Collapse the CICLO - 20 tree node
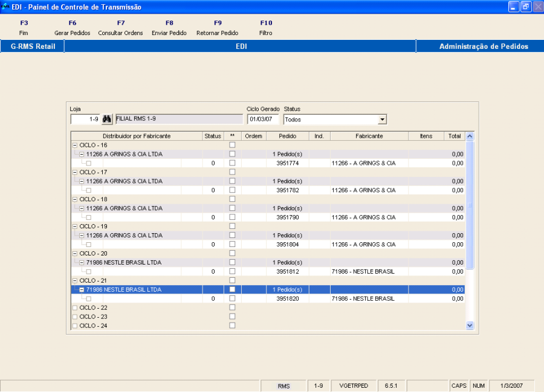544x392 pixels. [x=75, y=253]
